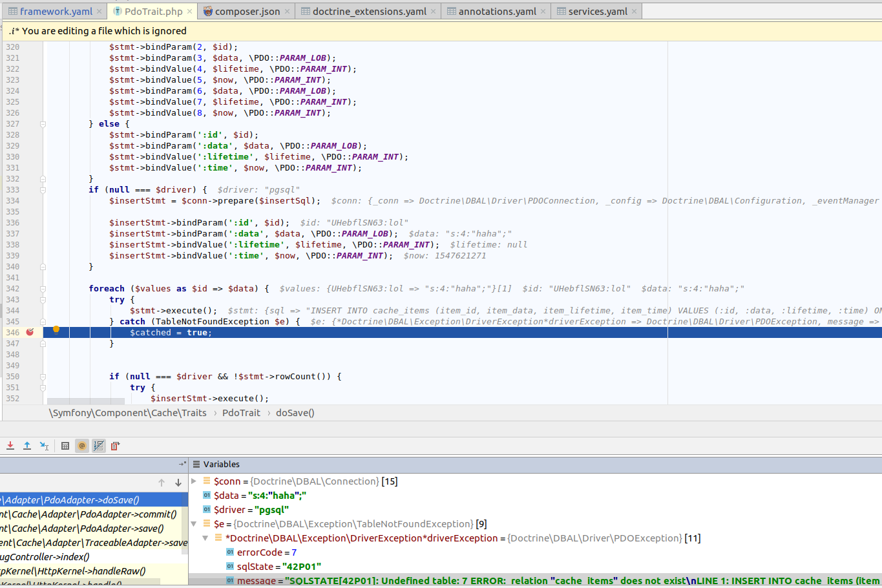Screen dimensions: 882x588
Task: Click the yellow intention bulb on line 346
Action: point(56,330)
